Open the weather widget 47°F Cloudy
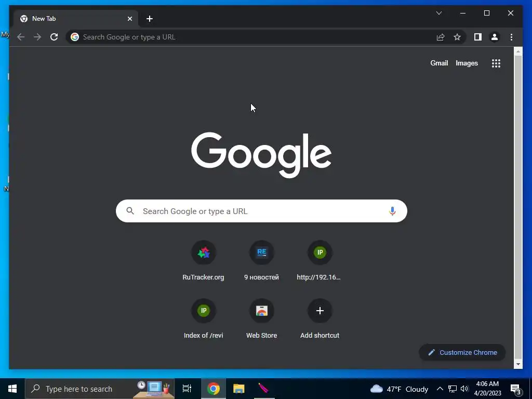 click(399, 389)
